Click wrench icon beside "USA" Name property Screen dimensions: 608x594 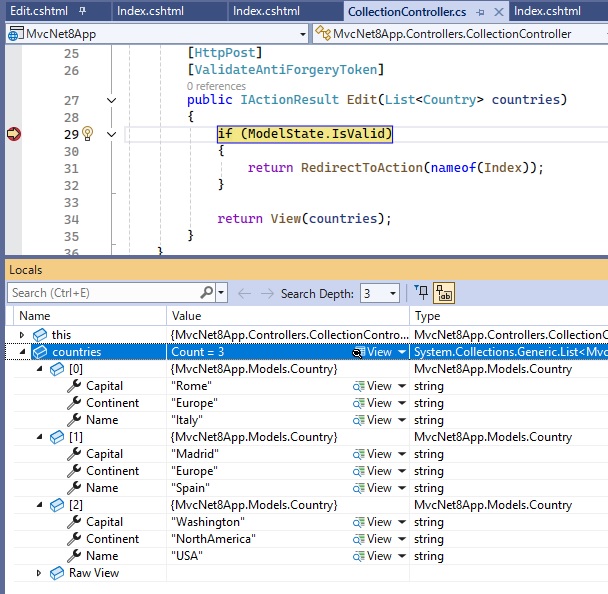[x=74, y=556]
